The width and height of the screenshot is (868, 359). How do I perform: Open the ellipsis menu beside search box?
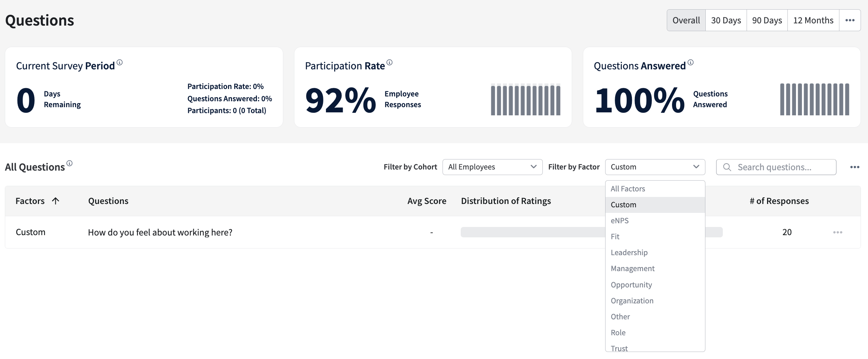855,167
